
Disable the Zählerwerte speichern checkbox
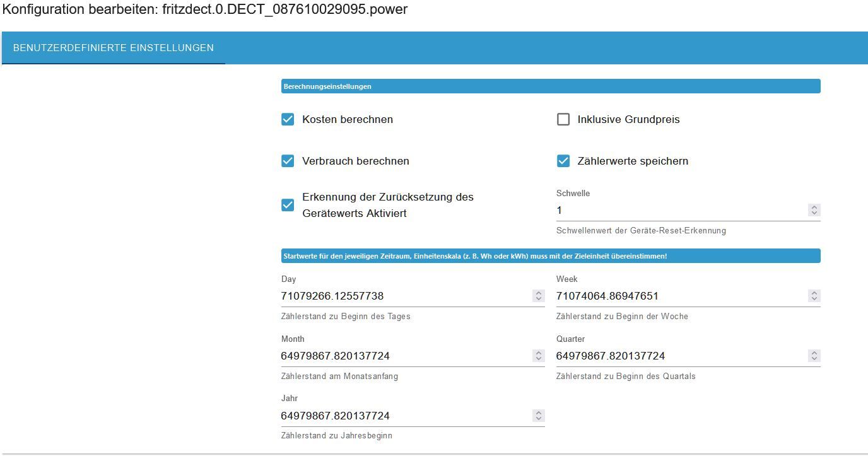point(563,161)
